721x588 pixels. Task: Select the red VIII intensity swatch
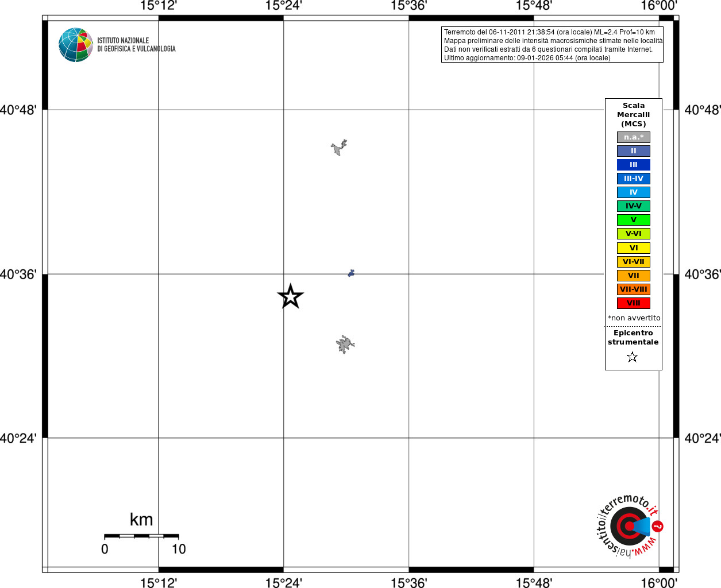[634, 303]
